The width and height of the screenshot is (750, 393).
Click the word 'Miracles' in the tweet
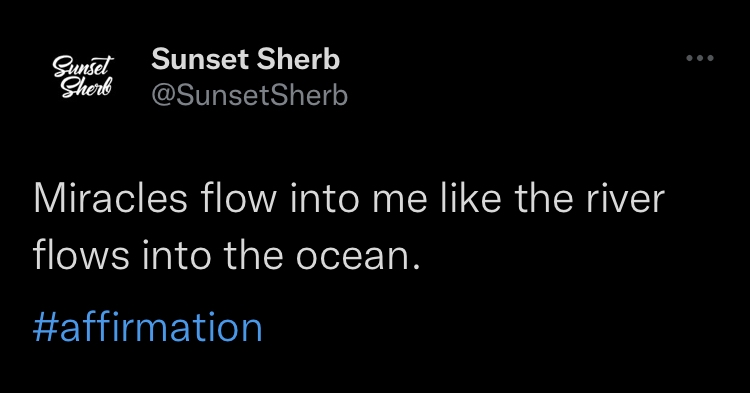pyautogui.click(x=110, y=198)
